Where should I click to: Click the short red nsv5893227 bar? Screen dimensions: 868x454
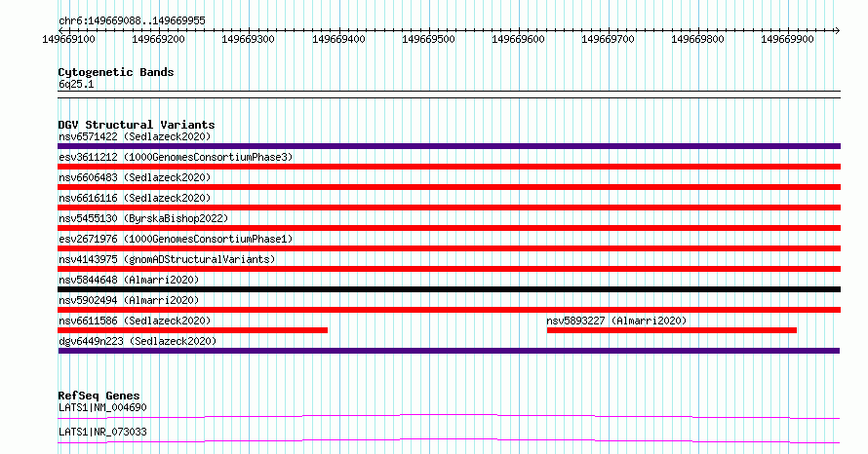[x=672, y=330]
